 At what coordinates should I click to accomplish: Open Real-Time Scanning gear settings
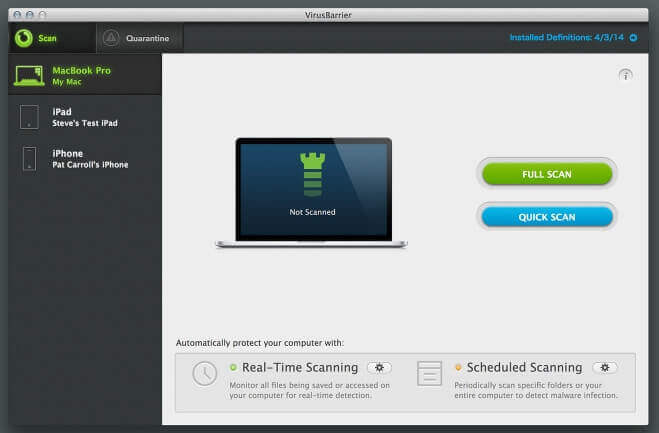point(379,367)
